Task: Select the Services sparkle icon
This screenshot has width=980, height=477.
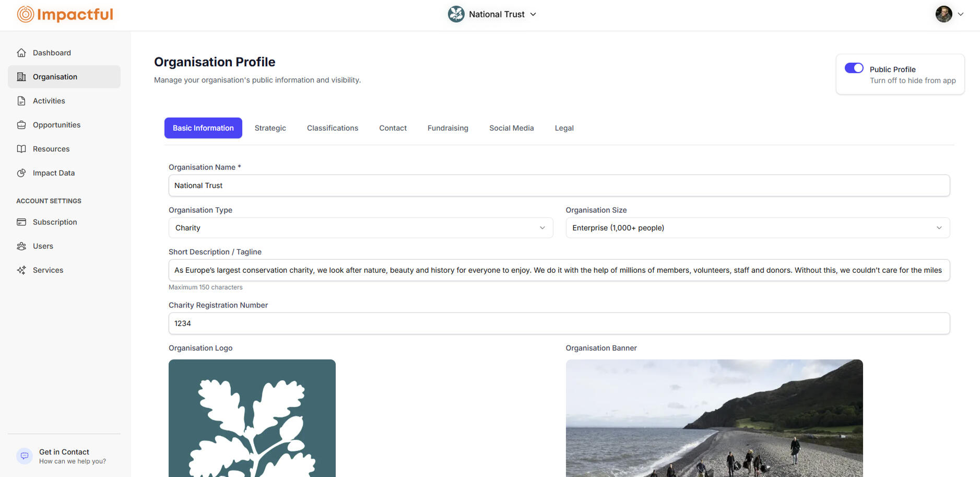Action: pyautogui.click(x=21, y=270)
